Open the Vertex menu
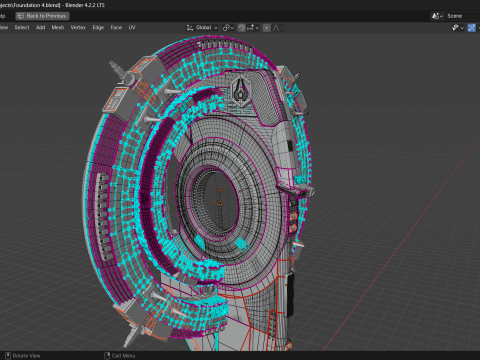 [x=78, y=28]
